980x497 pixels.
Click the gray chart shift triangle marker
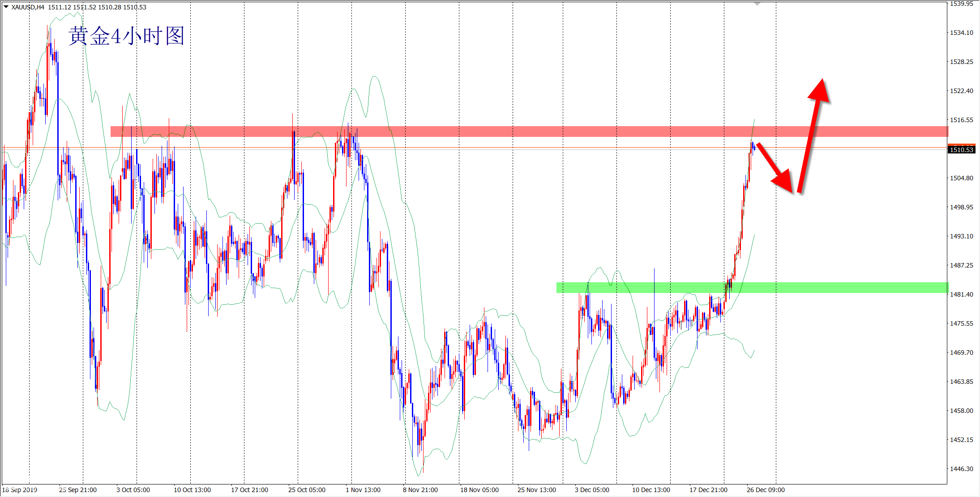757,4
